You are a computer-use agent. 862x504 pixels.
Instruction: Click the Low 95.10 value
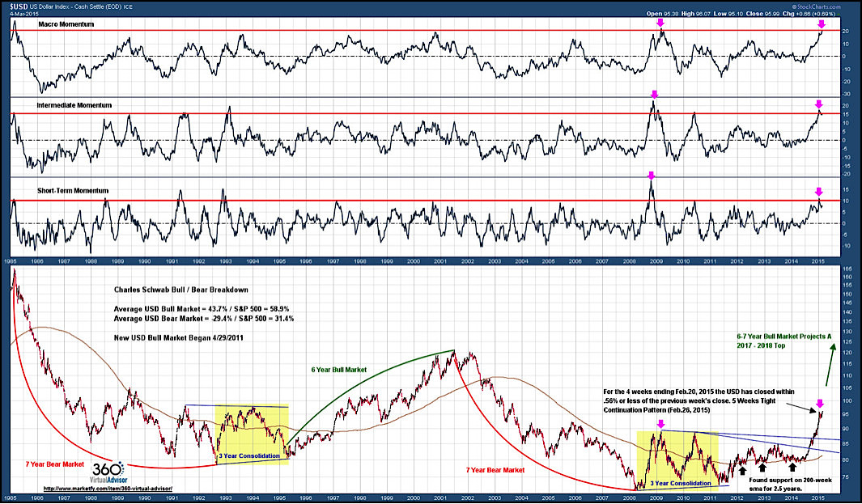(x=729, y=13)
